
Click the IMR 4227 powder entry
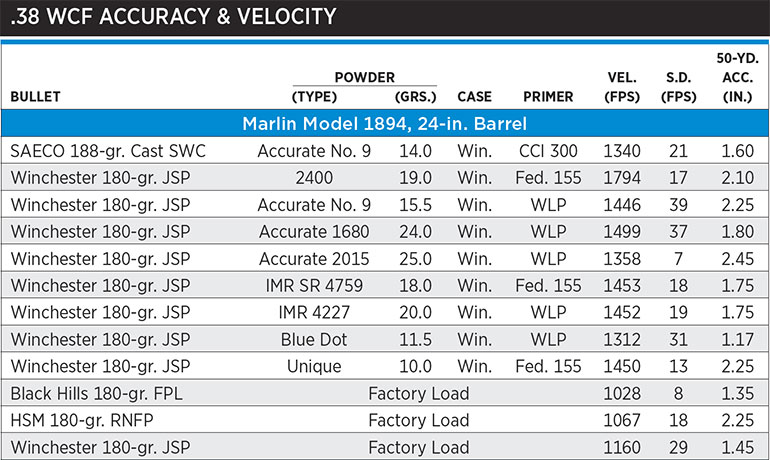tap(314, 312)
